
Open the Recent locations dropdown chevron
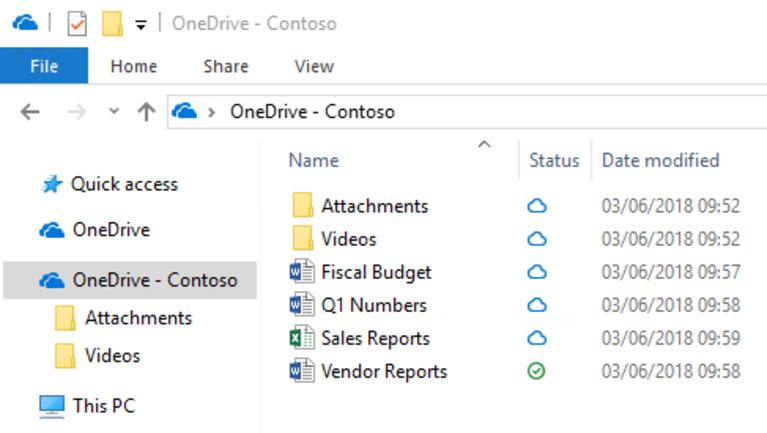(x=113, y=111)
